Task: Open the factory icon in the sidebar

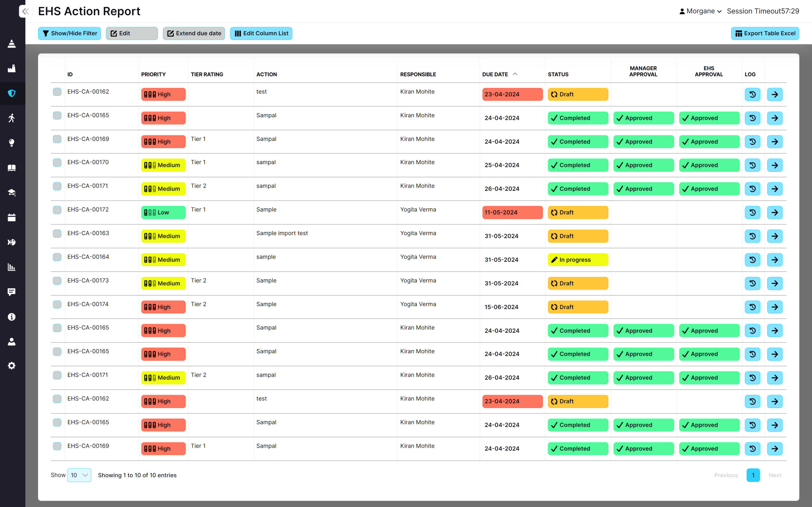Action: pyautogui.click(x=12, y=68)
